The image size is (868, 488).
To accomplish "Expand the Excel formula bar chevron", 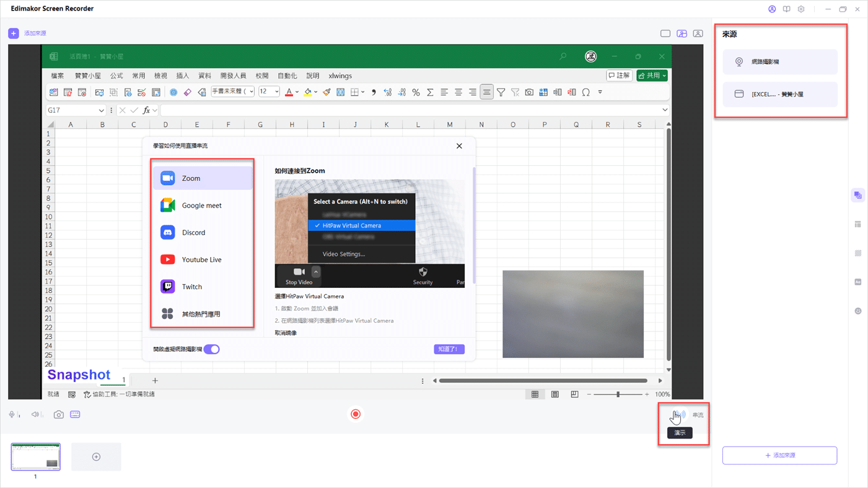I will coord(665,110).
